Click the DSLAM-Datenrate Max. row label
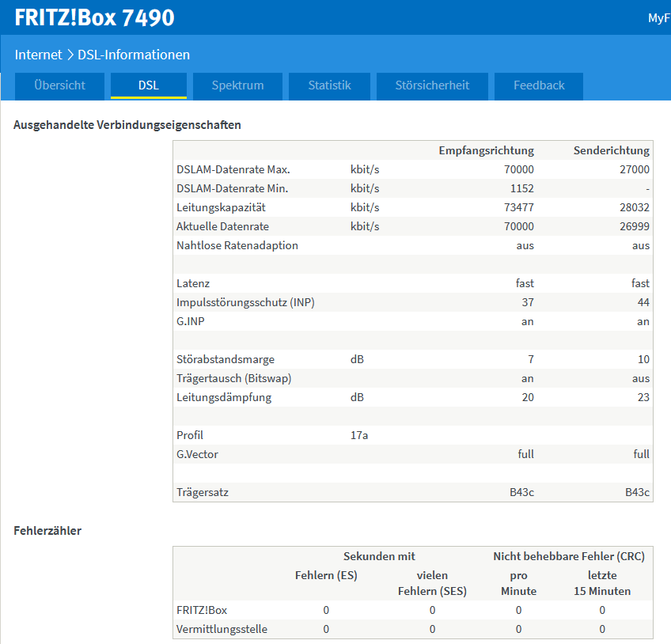Screen dimensions: 671x644 tap(233, 169)
